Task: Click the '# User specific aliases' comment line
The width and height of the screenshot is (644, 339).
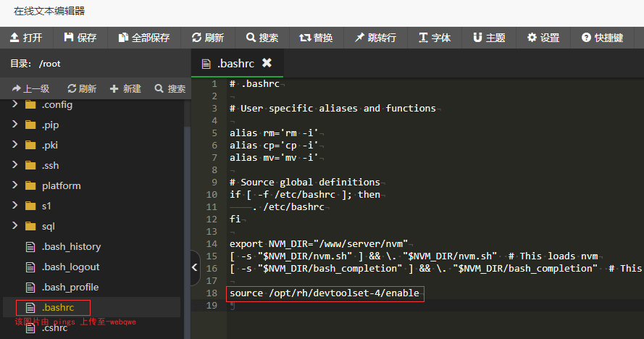Action: [x=333, y=108]
